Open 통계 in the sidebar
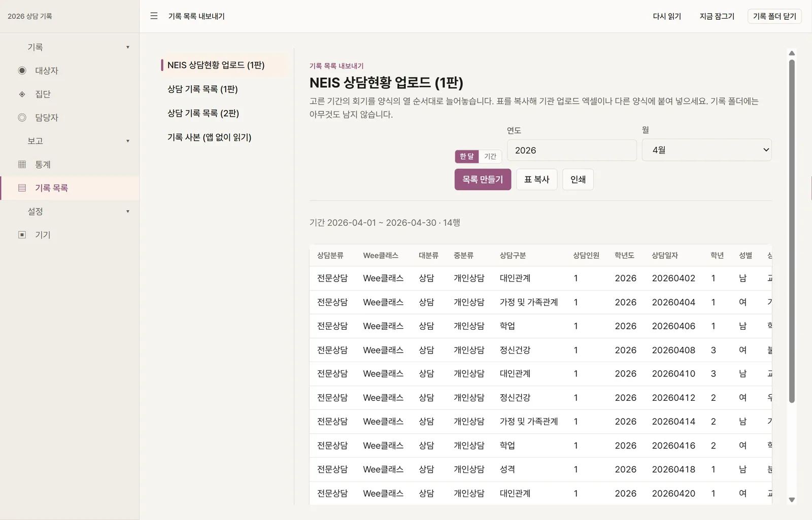 click(70, 164)
